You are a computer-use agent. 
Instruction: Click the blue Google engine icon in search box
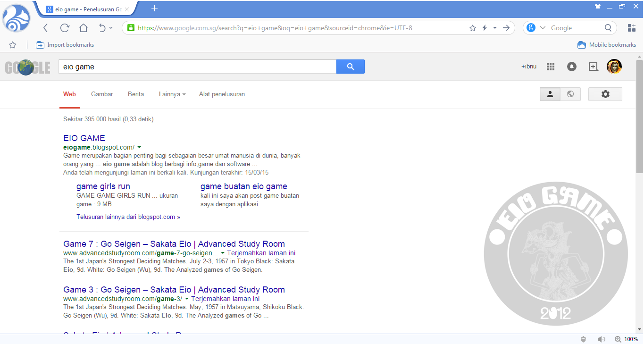tap(531, 28)
